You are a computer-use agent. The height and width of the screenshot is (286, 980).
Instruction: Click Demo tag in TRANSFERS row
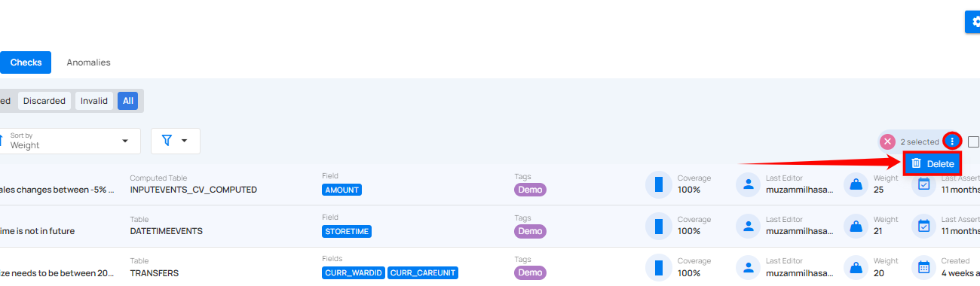click(530, 272)
